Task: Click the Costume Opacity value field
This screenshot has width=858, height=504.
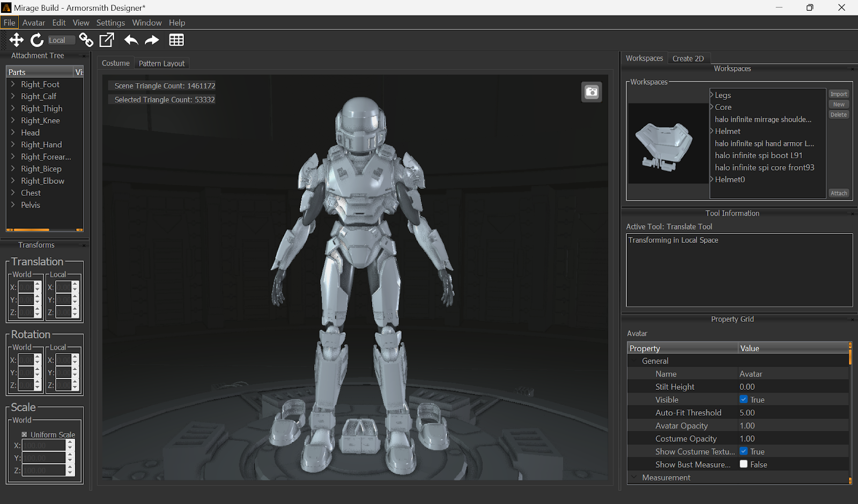Action: point(793,439)
